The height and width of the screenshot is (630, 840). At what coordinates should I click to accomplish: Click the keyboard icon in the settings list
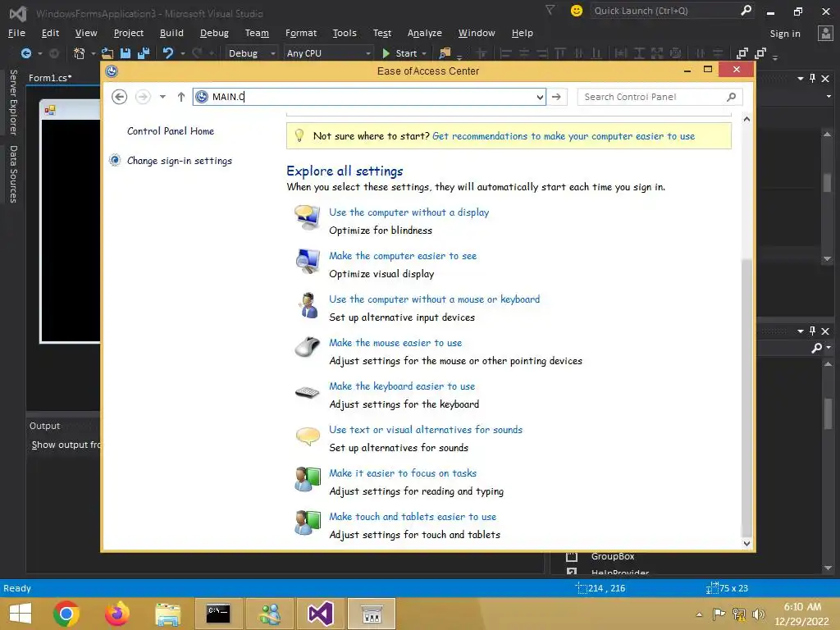click(308, 393)
